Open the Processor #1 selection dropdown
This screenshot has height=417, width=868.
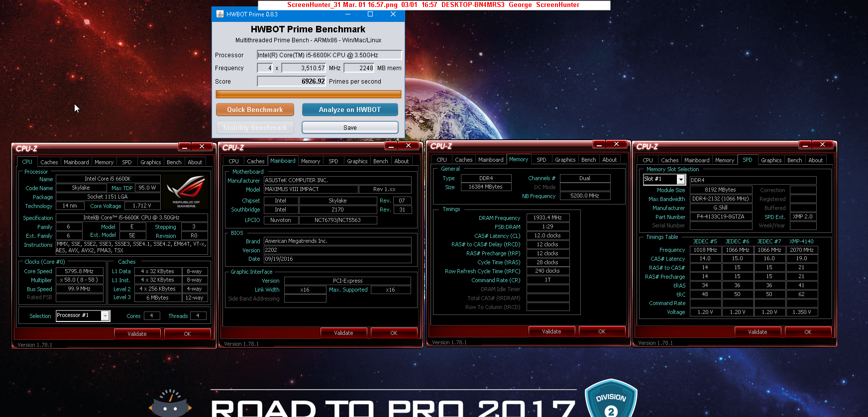point(105,315)
